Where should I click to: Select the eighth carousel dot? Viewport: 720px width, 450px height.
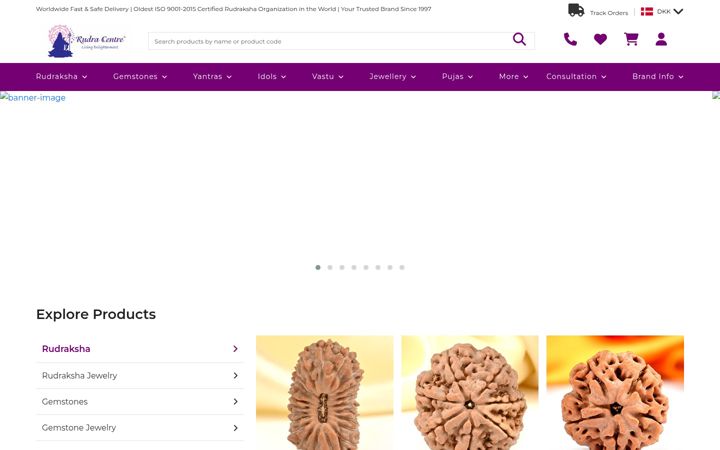(x=402, y=267)
